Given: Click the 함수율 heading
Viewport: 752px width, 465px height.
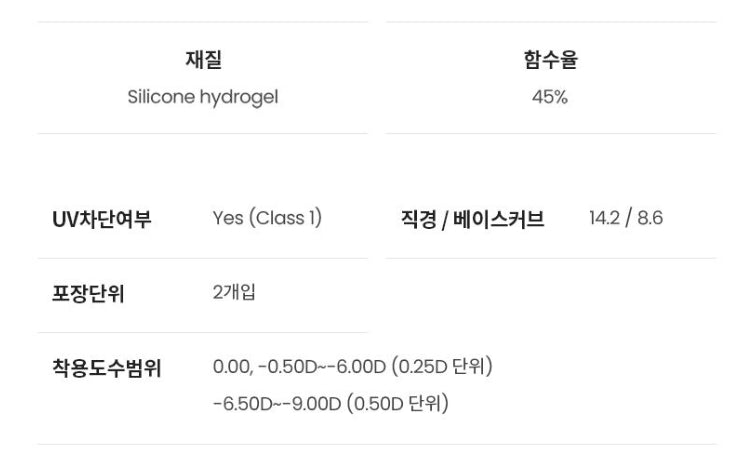Looking at the screenshot, I should pos(550,60).
